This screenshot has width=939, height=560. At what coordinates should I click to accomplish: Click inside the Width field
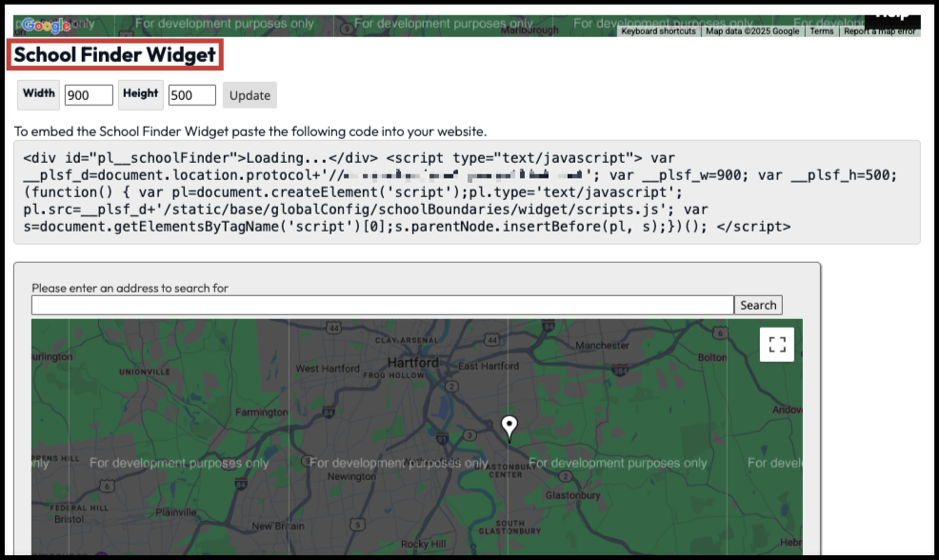pyautogui.click(x=90, y=95)
